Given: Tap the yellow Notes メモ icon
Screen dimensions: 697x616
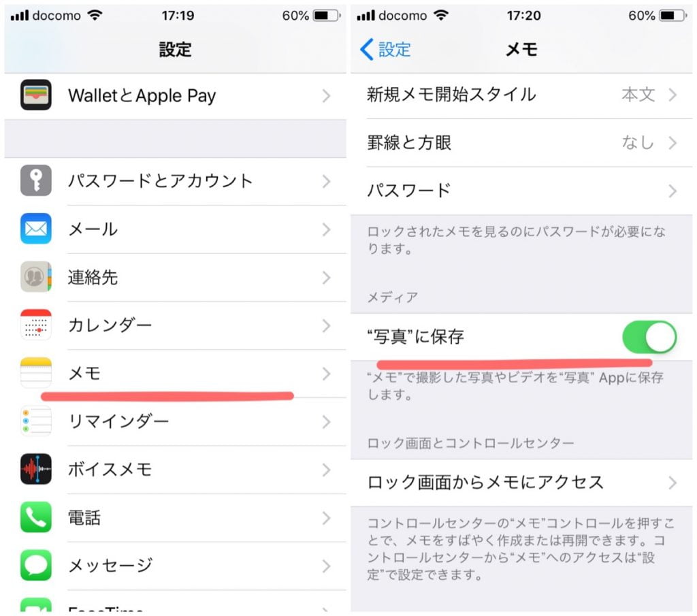Looking at the screenshot, I should (x=35, y=373).
